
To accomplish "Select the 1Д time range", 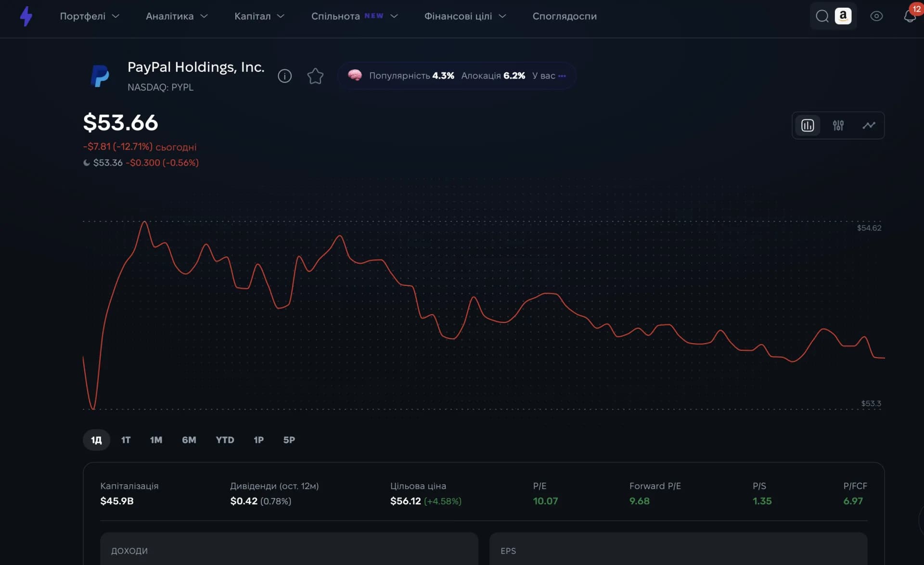I will point(96,440).
